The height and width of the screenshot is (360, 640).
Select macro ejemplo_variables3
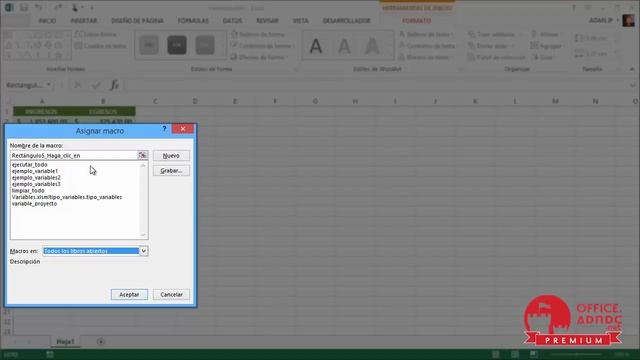click(x=36, y=184)
